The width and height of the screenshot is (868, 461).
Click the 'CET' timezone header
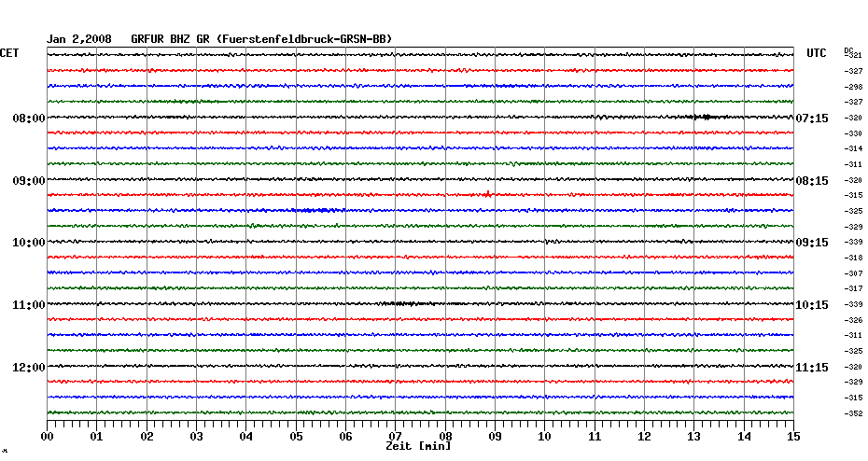(x=9, y=53)
